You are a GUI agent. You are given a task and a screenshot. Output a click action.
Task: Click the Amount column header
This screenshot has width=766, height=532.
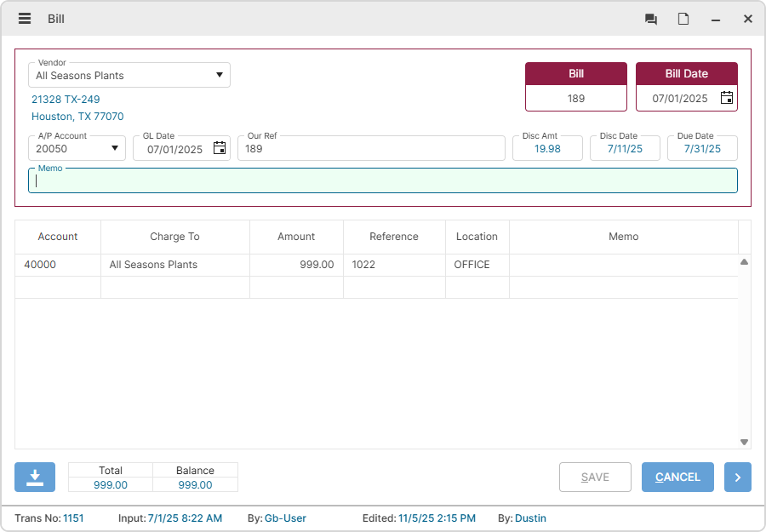296,237
